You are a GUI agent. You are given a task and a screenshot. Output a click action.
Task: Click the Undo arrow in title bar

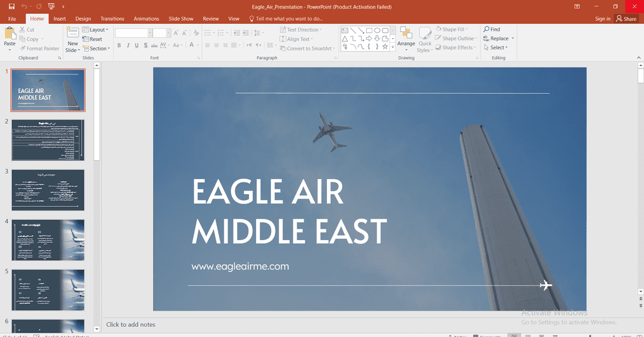tap(25, 6)
